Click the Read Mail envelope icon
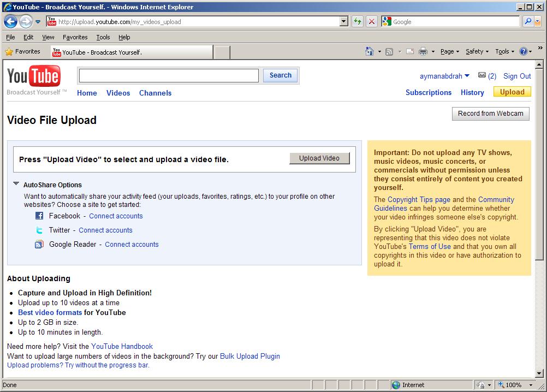Viewport: 547px width, 392px height. [411, 52]
